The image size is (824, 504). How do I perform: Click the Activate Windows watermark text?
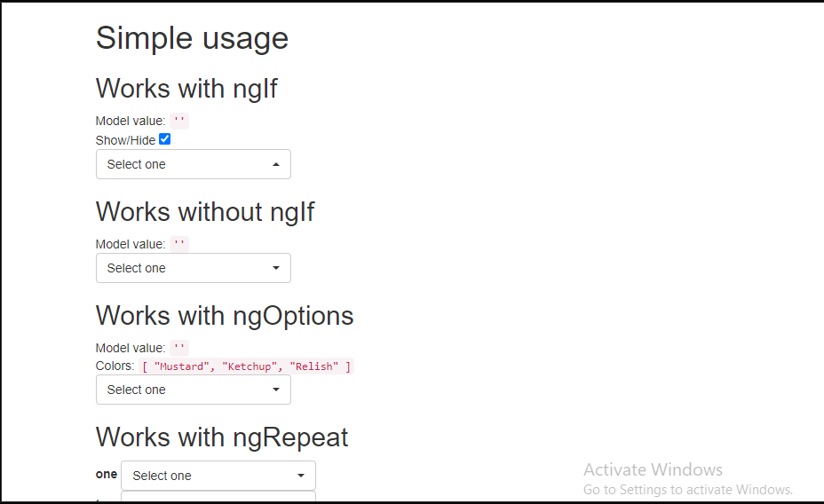click(653, 470)
